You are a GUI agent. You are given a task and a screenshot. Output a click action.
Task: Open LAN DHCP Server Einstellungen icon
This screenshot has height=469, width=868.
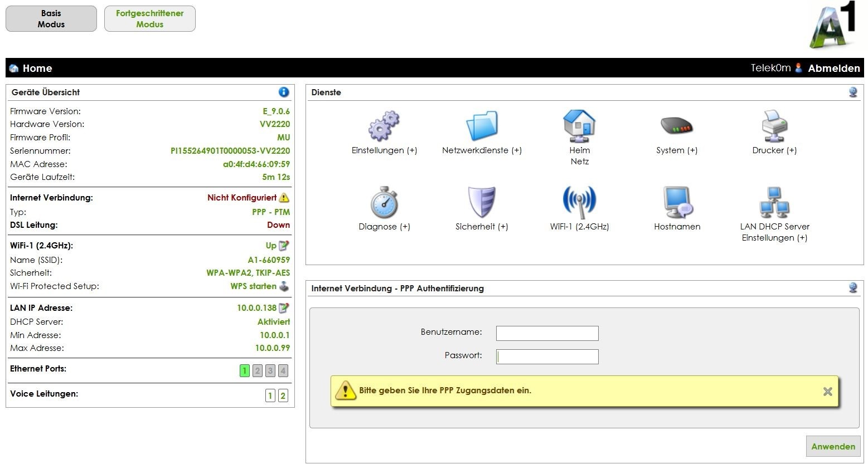click(774, 202)
